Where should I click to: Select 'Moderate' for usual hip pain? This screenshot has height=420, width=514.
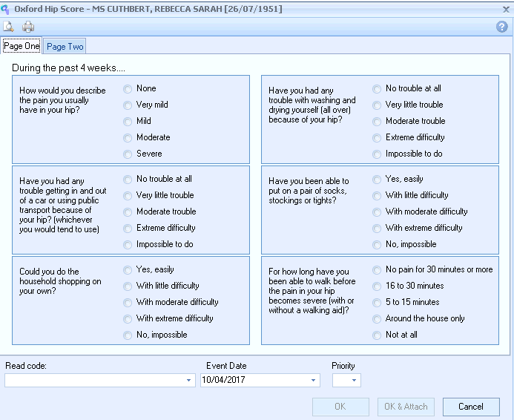click(x=129, y=137)
